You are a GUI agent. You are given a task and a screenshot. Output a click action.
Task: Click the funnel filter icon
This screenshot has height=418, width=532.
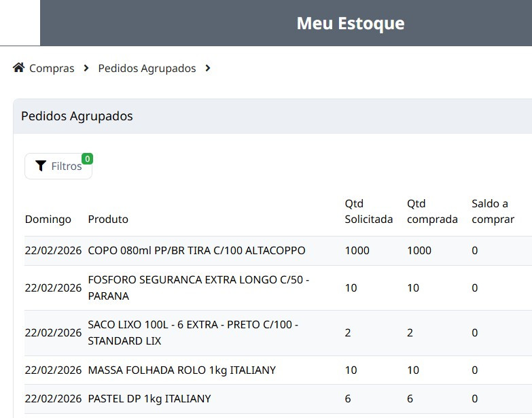41,166
